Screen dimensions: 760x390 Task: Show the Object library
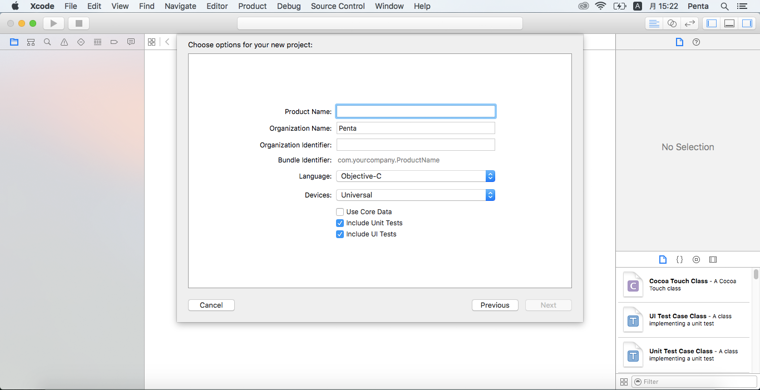pos(696,260)
